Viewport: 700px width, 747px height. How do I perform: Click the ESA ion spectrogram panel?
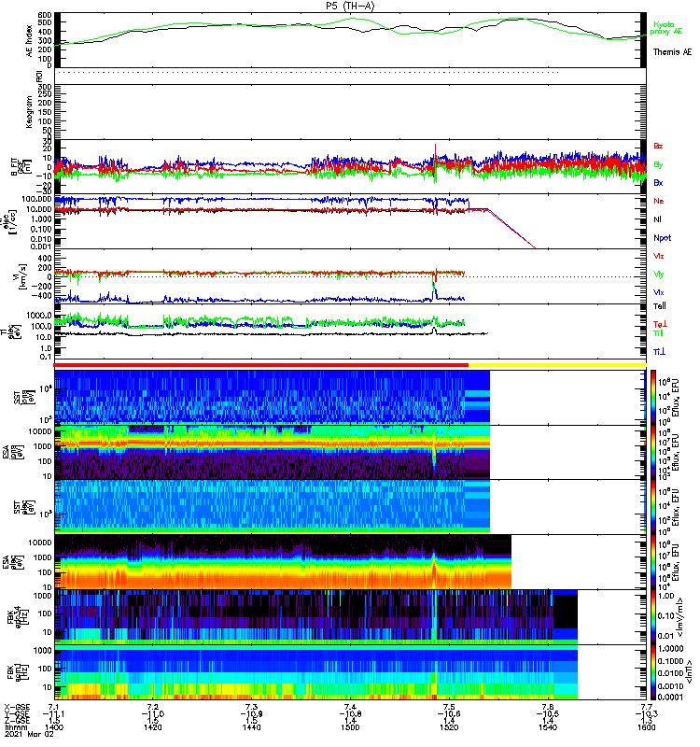coord(272,452)
